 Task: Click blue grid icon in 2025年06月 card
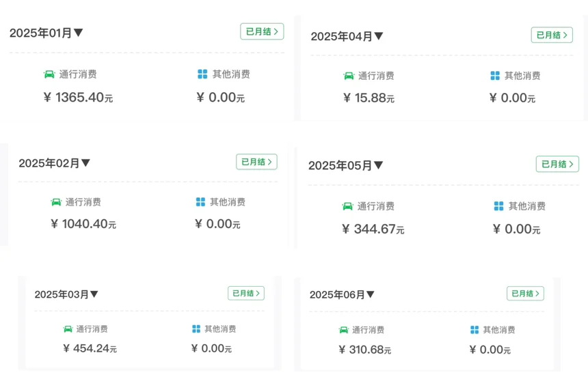[x=475, y=330]
